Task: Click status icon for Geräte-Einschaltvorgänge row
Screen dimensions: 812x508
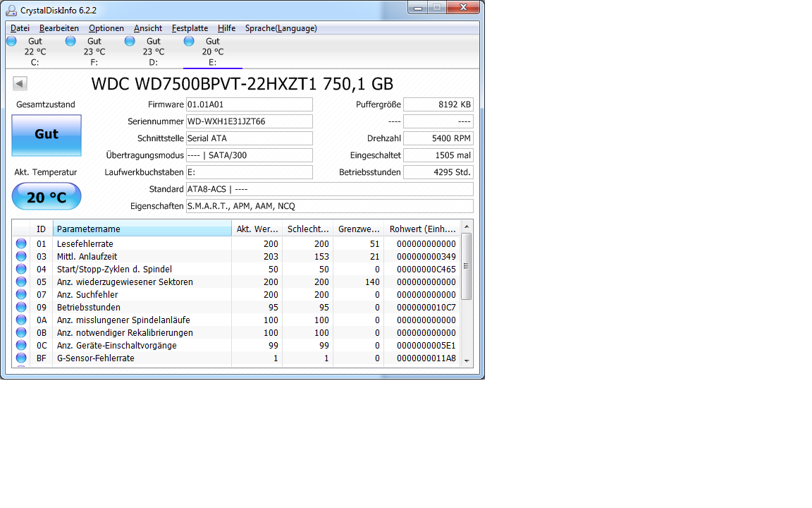Action: pos(21,345)
